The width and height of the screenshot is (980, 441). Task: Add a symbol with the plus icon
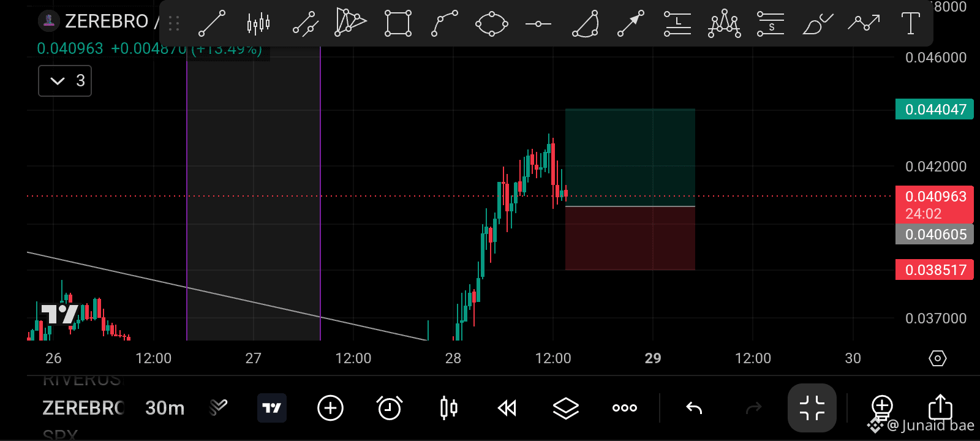[330, 408]
